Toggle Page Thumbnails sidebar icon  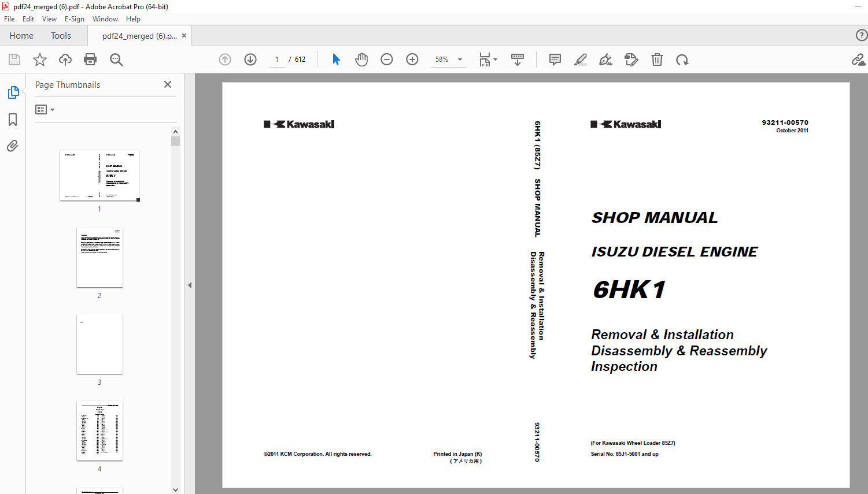tap(13, 92)
